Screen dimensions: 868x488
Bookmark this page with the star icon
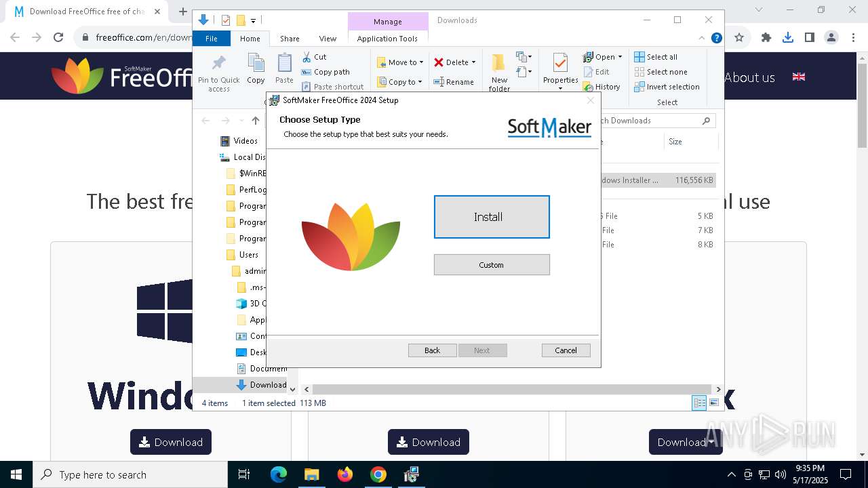click(739, 38)
